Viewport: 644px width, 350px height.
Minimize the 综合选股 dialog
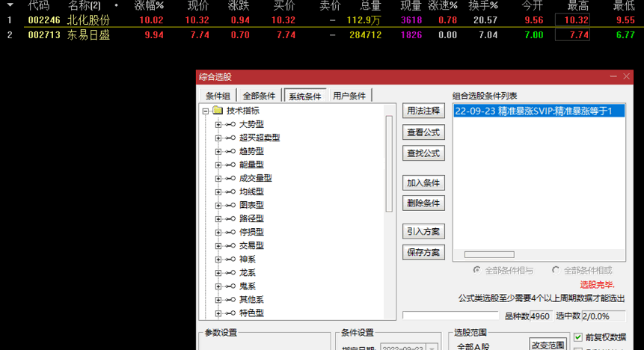pos(613,76)
